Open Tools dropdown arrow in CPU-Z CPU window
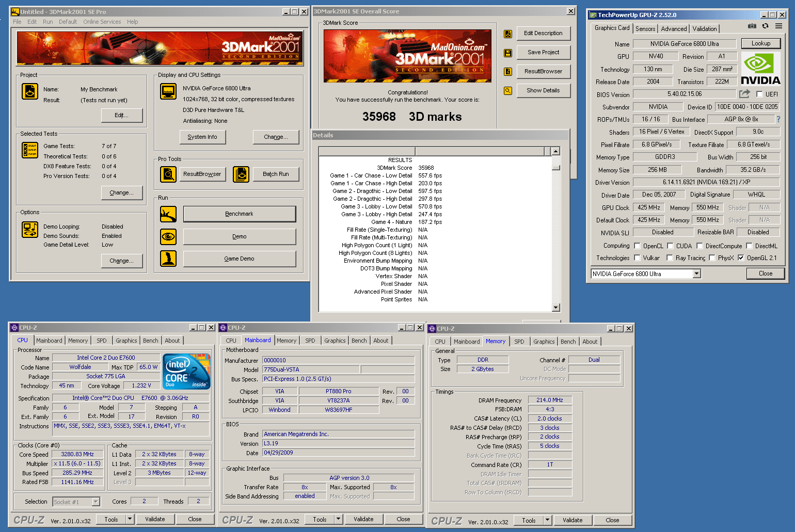This screenshot has height=532, width=795. click(x=130, y=519)
